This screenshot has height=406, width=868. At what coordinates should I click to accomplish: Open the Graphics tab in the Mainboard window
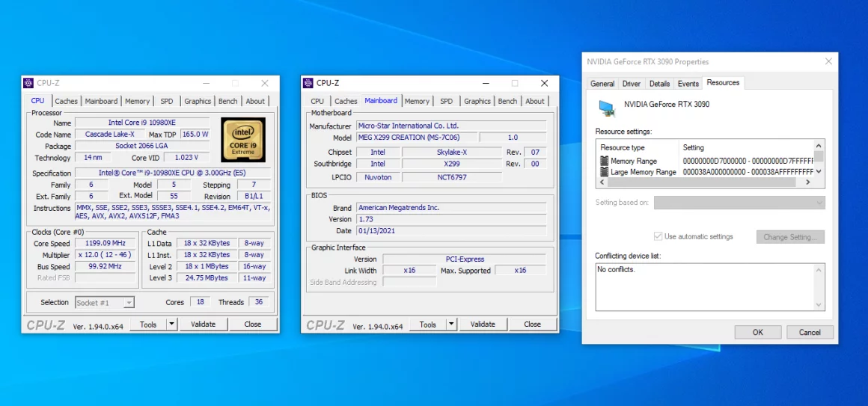tap(477, 101)
